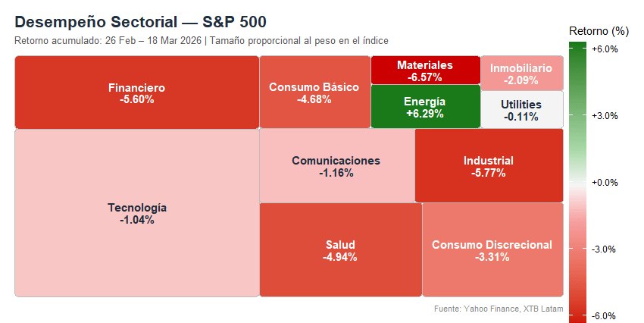
Task: Click the Fuente: Yahoo Finance source note
Action: click(x=498, y=309)
